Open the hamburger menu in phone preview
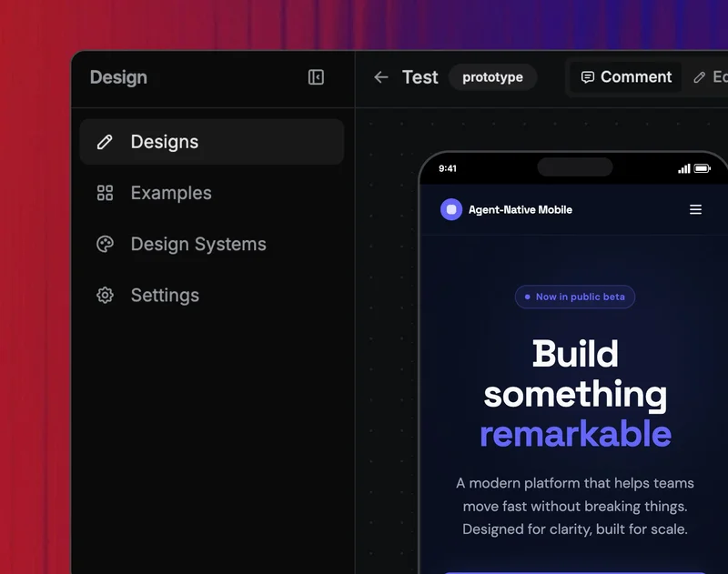This screenshot has width=728, height=574. click(x=695, y=210)
